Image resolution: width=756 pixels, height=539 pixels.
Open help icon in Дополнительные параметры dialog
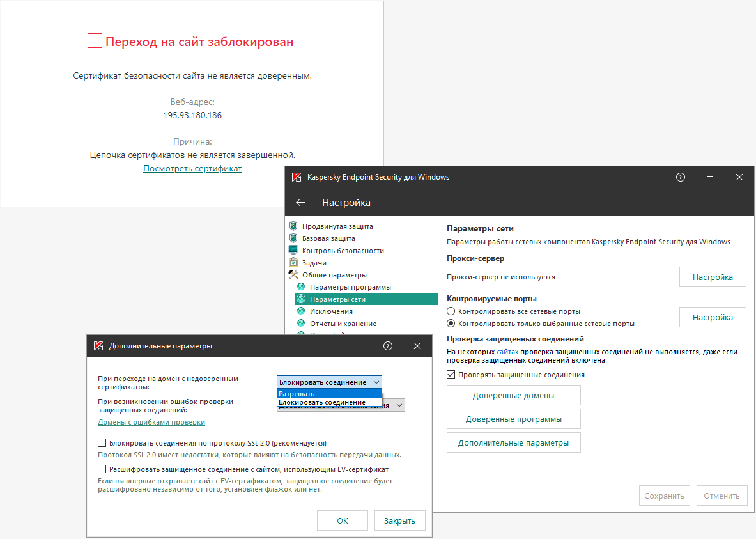[388, 346]
